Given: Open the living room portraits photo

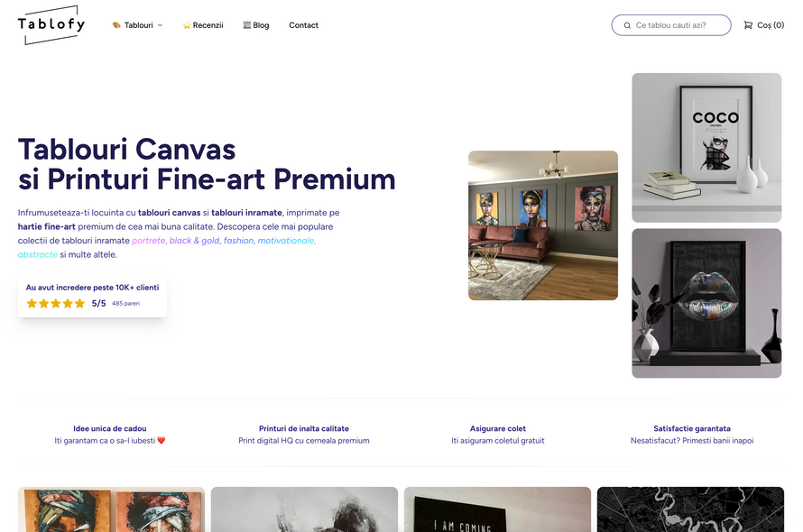Looking at the screenshot, I should [x=543, y=225].
